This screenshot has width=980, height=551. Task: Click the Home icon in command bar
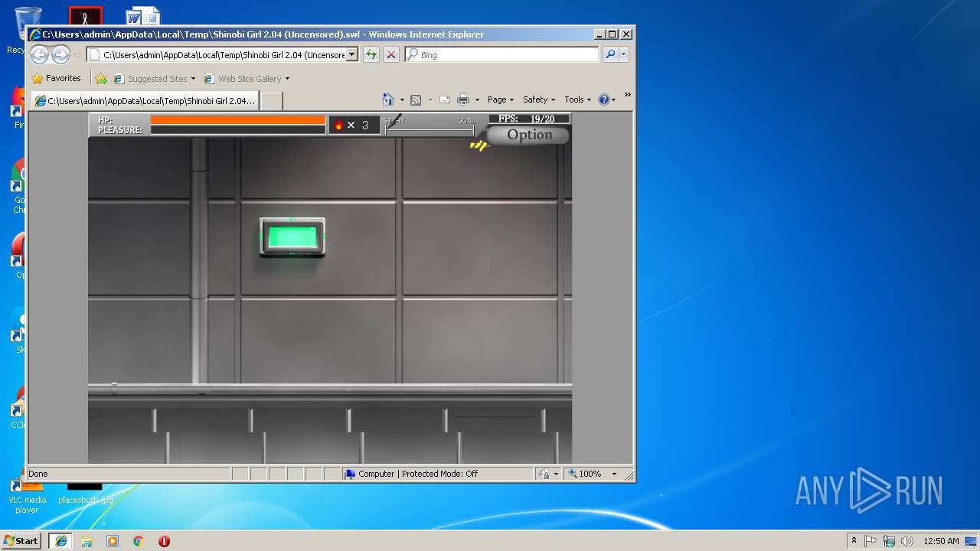point(388,99)
